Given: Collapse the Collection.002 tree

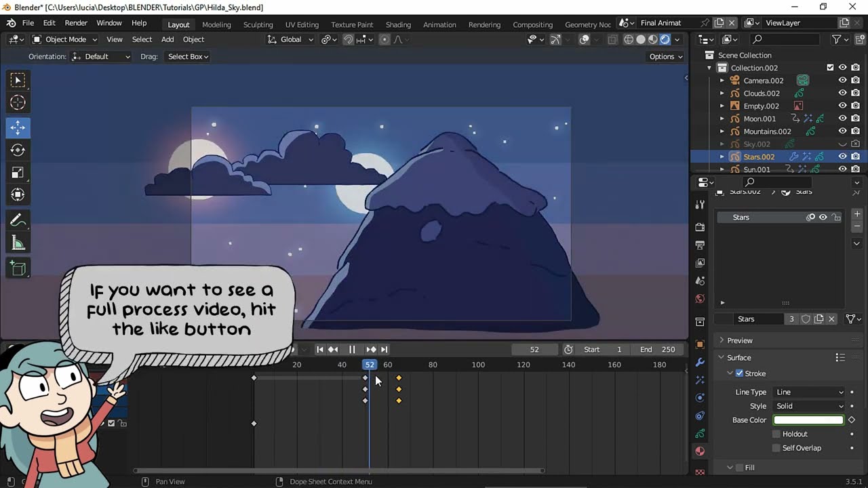Looking at the screenshot, I should (709, 68).
